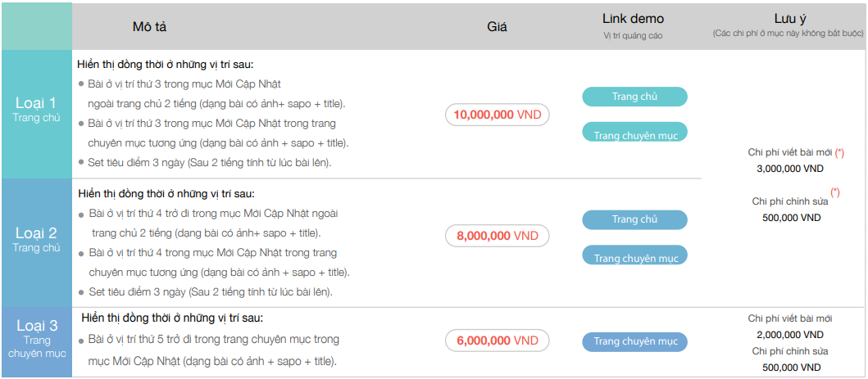This screenshot has width=868, height=379.
Task: Open the Trang chuyên mục demo for Loại 1
Action: 634,133
